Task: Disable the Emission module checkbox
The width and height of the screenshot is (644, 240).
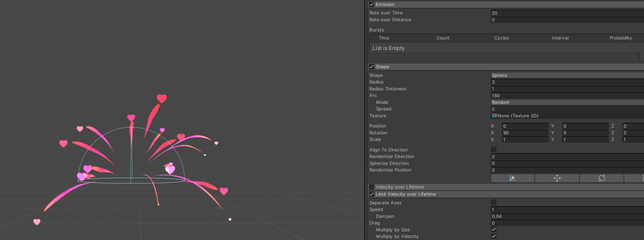Action: [372, 4]
